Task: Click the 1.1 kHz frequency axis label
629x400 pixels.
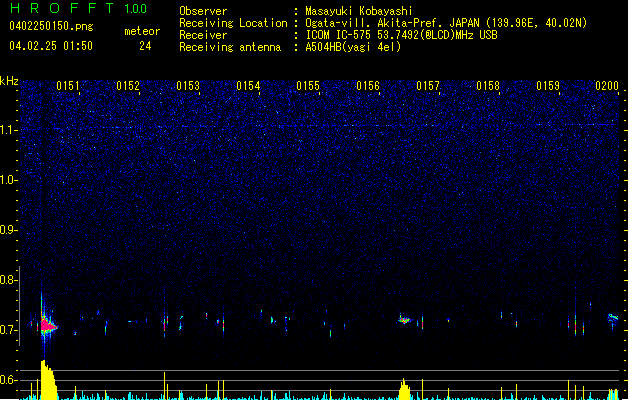Action: (x=8, y=130)
